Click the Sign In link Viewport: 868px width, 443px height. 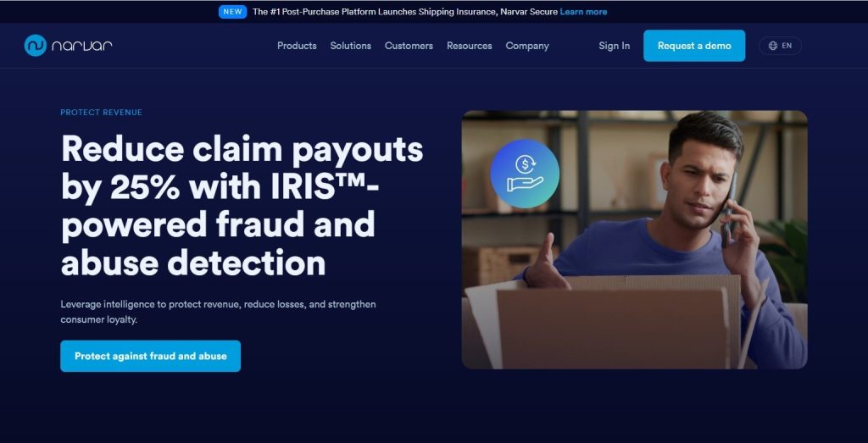[x=614, y=46]
